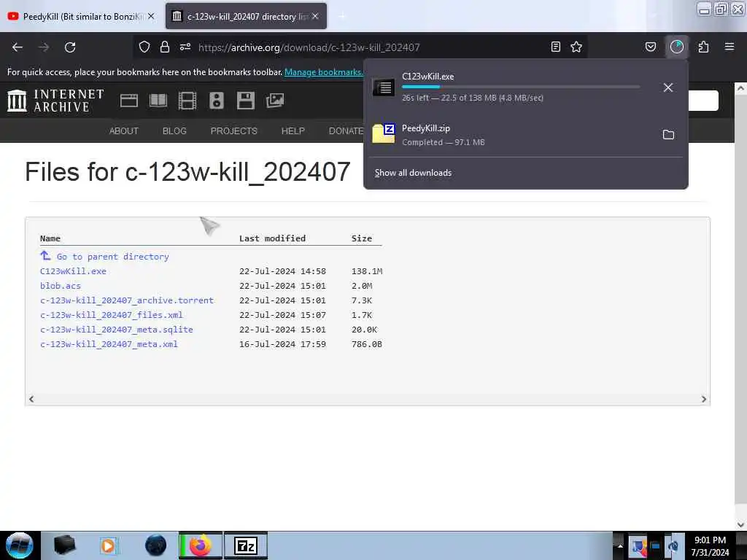Screen dimensions: 747x560
Task: Open Internet Archive web icon
Action: (x=128, y=101)
